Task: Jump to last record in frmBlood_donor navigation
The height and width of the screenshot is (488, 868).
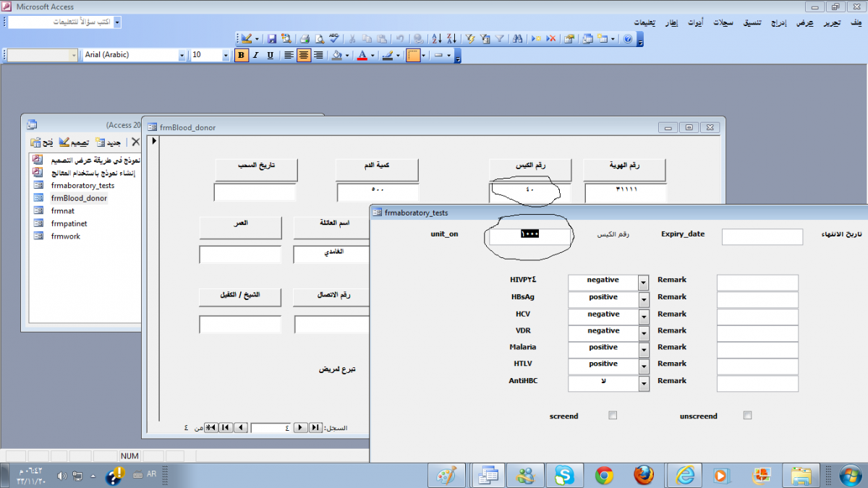Action: click(x=225, y=427)
